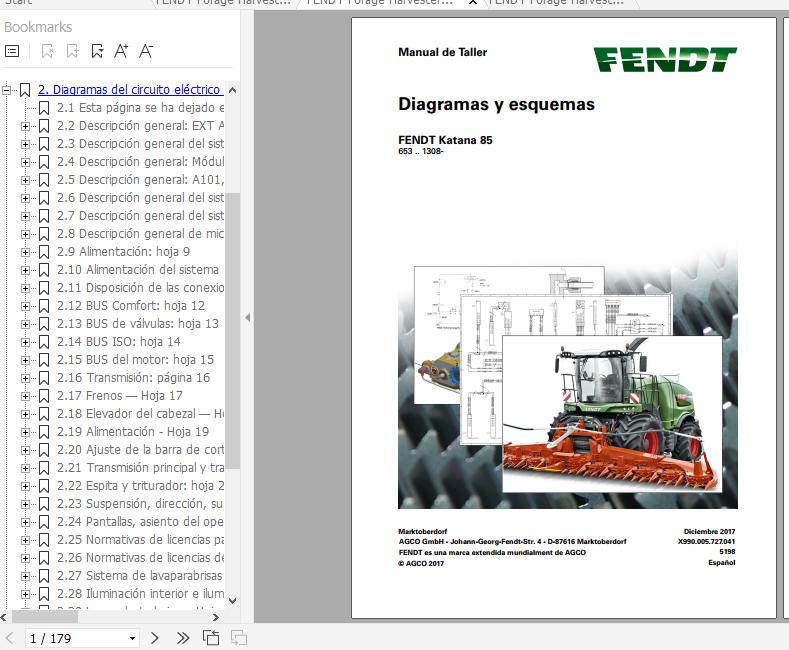The width and height of the screenshot is (789, 650).
Task: Increase bookmark text size icon
Action: coord(121,51)
